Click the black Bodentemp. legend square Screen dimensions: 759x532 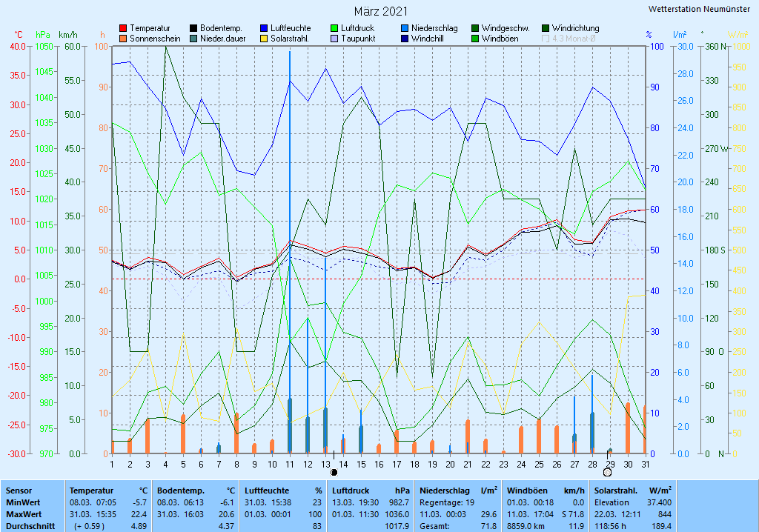(x=194, y=28)
